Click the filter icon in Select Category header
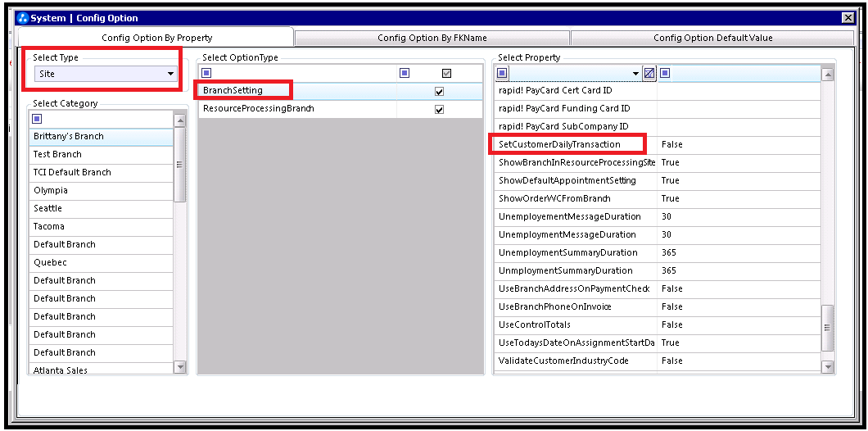The image size is (868, 431). (36, 120)
